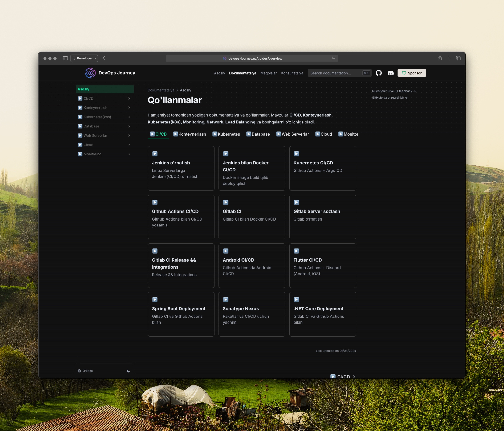Expand the Cloud sidebar chevron
The height and width of the screenshot is (431, 504).
(x=129, y=145)
